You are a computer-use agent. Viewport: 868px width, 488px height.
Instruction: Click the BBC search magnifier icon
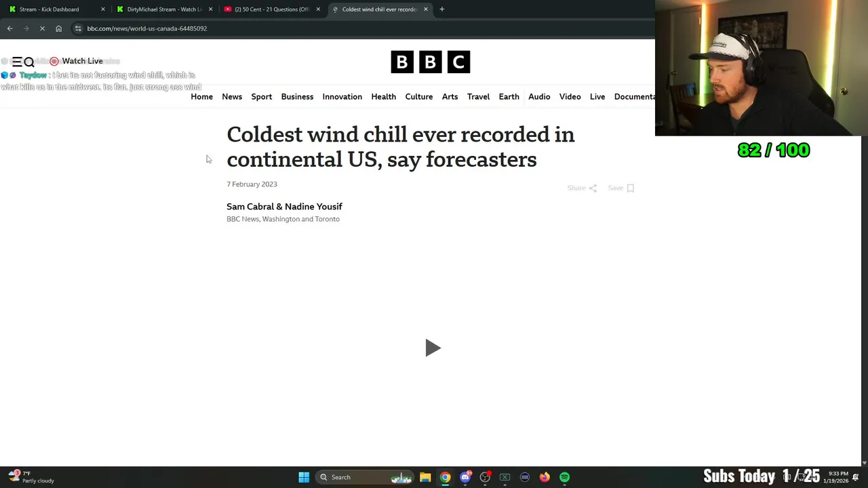click(29, 62)
